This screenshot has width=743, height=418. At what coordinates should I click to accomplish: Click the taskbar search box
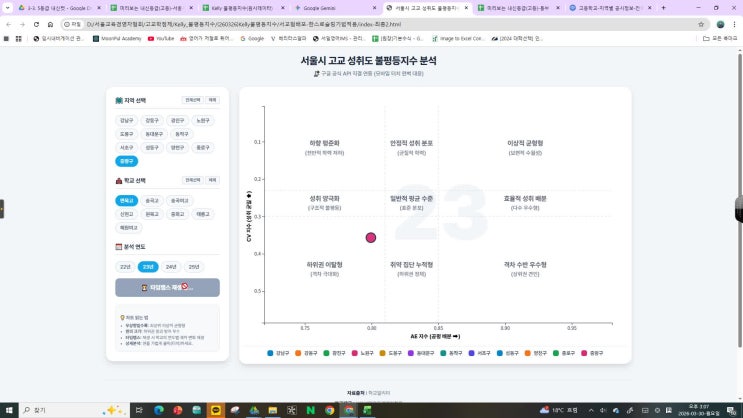pos(60,409)
